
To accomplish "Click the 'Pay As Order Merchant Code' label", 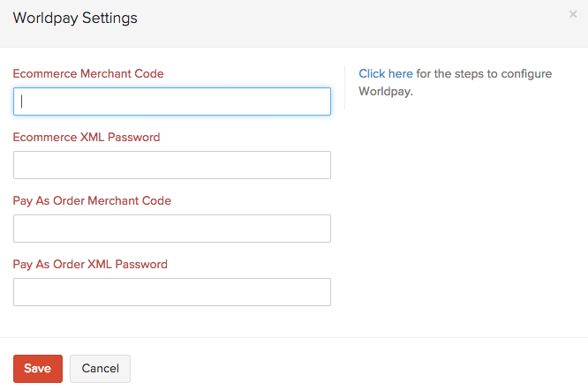I will pos(92,201).
